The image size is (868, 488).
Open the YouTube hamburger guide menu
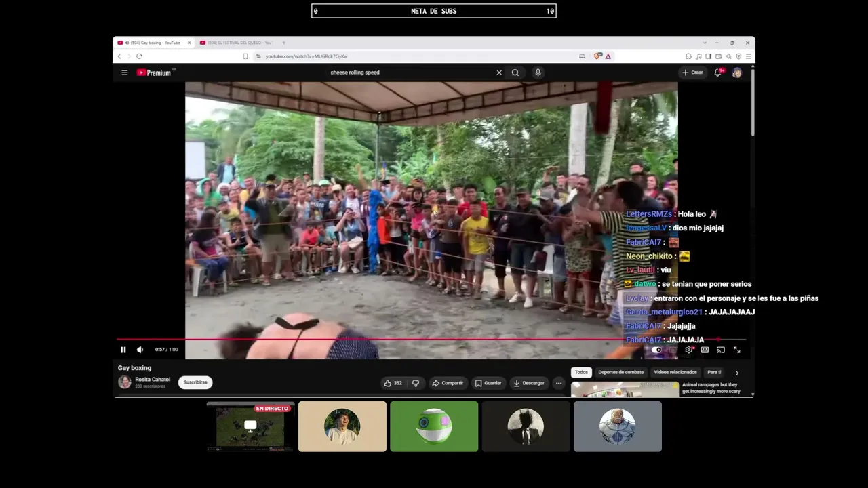124,73
